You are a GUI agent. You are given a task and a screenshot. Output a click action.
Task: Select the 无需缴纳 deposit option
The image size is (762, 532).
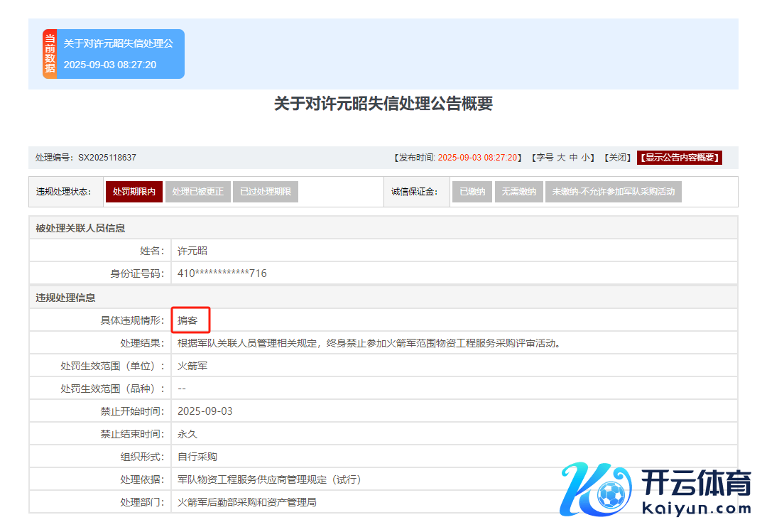pyautogui.click(x=518, y=192)
